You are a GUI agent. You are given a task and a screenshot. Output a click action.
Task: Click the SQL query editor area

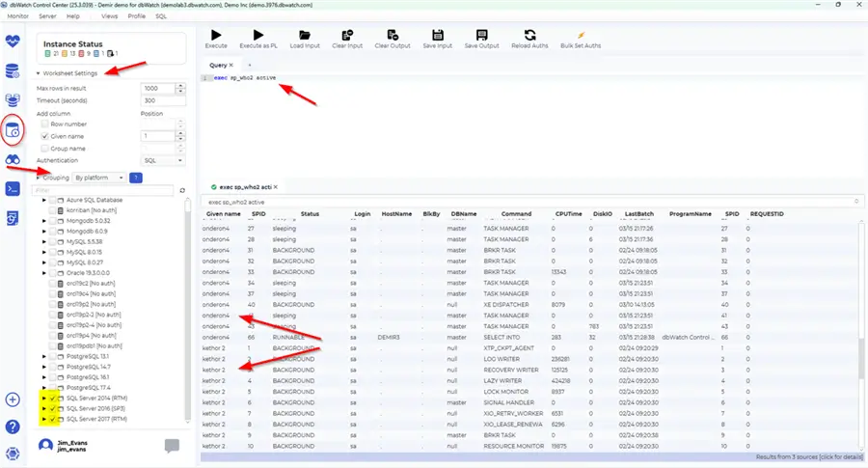coord(531,124)
